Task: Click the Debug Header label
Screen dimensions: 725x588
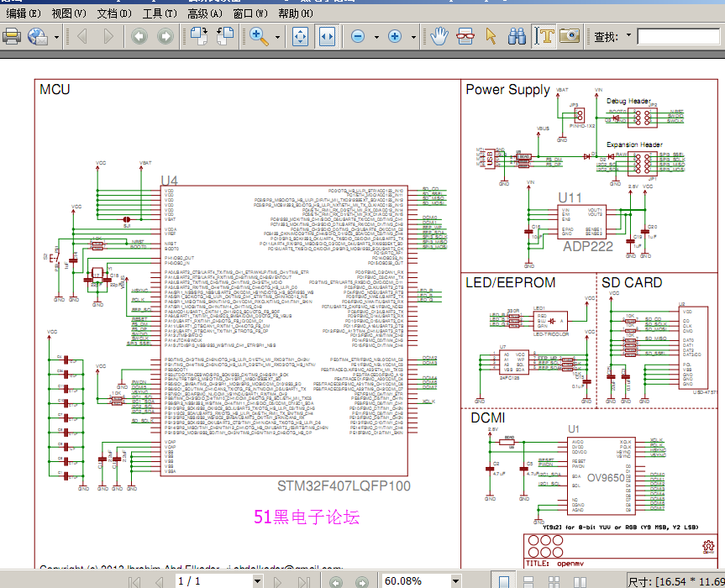Action: tap(628, 101)
